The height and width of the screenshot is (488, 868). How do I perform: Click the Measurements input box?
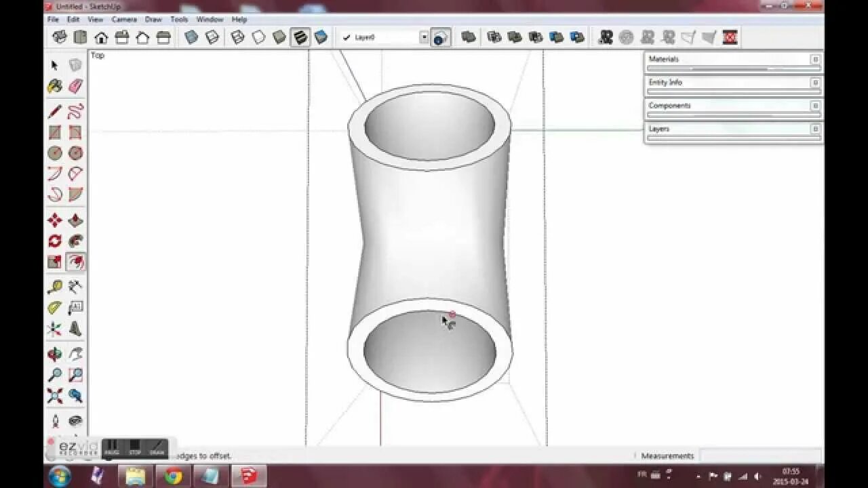tap(760, 455)
